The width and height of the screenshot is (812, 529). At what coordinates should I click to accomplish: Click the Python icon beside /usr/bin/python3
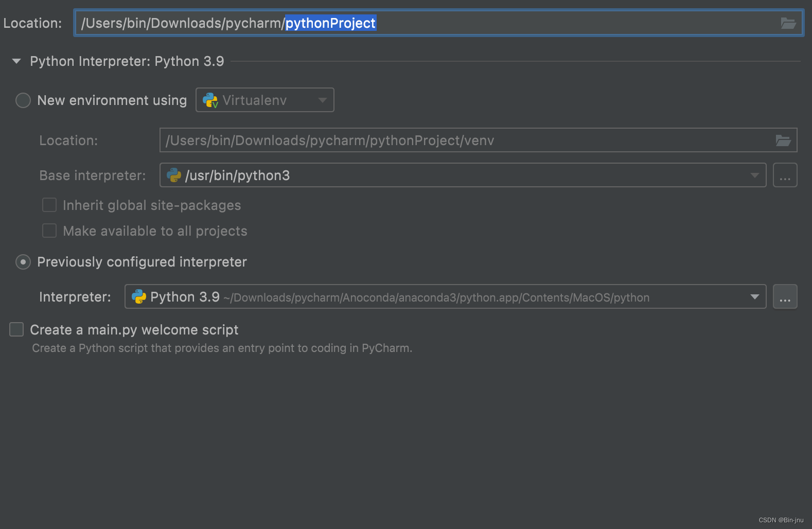coord(174,175)
